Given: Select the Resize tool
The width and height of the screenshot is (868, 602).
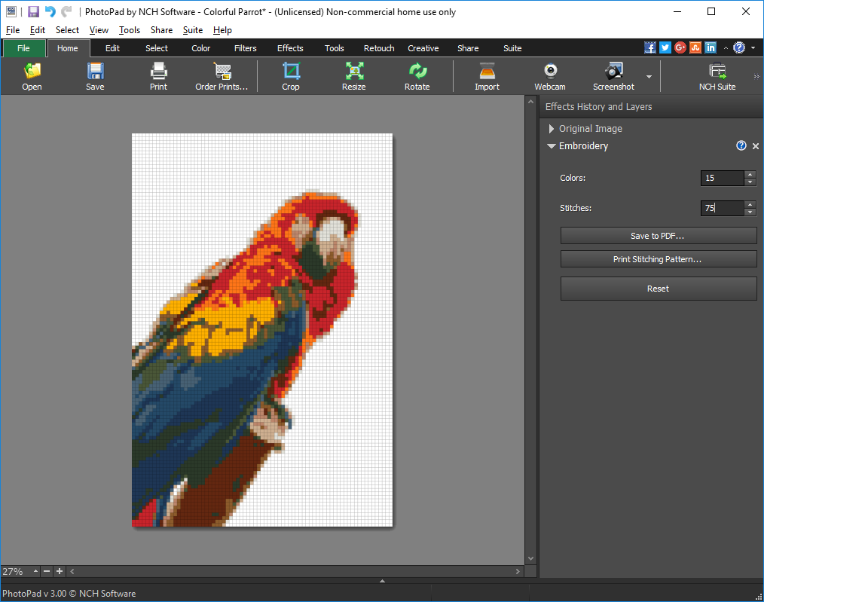Looking at the screenshot, I should 353,75.
